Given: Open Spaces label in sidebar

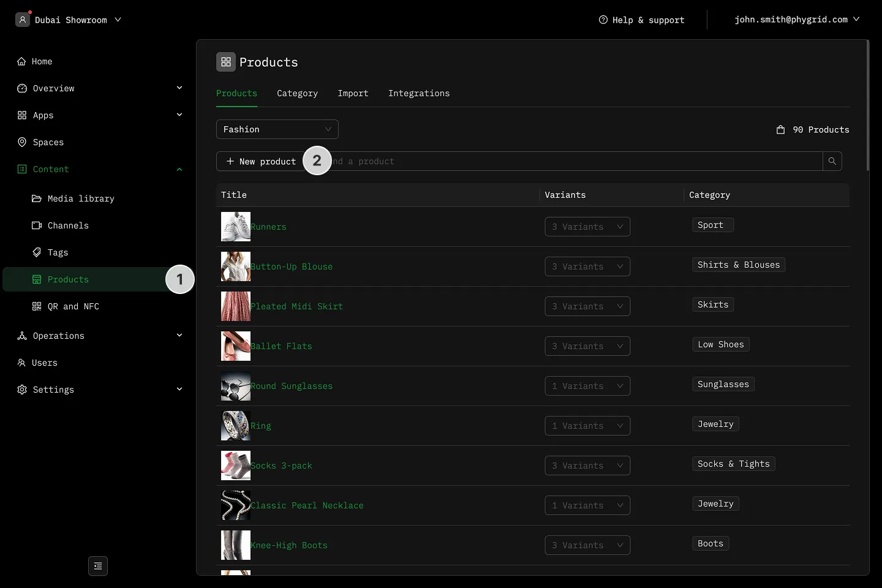Looking at the screenshot, I should 48,142.
